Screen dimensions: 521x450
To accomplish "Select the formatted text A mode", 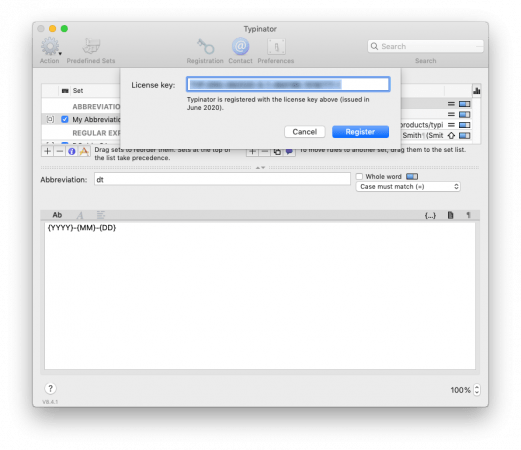I will pyautogui.click(x=80, y=215).
